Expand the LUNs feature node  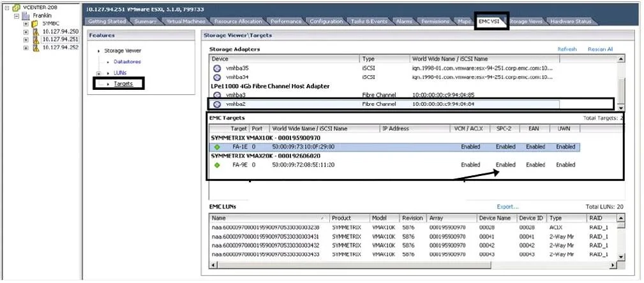98,73
